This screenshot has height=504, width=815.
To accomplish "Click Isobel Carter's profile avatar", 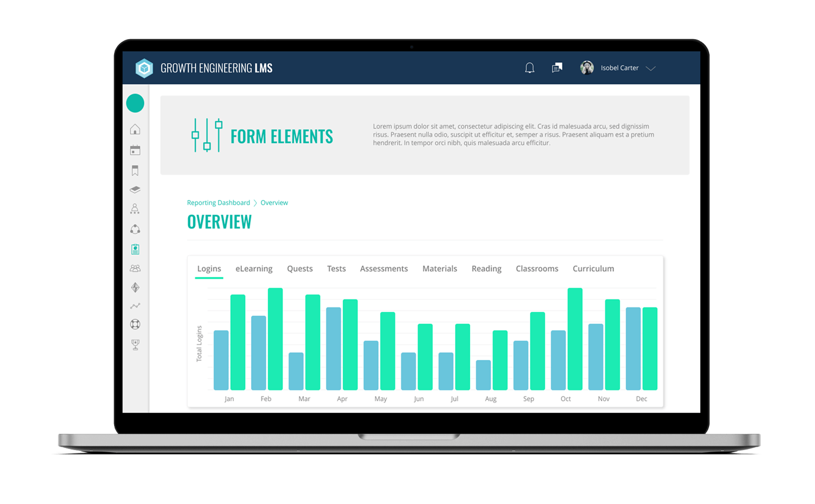I will pyautogui.click(x=587, y=68).
